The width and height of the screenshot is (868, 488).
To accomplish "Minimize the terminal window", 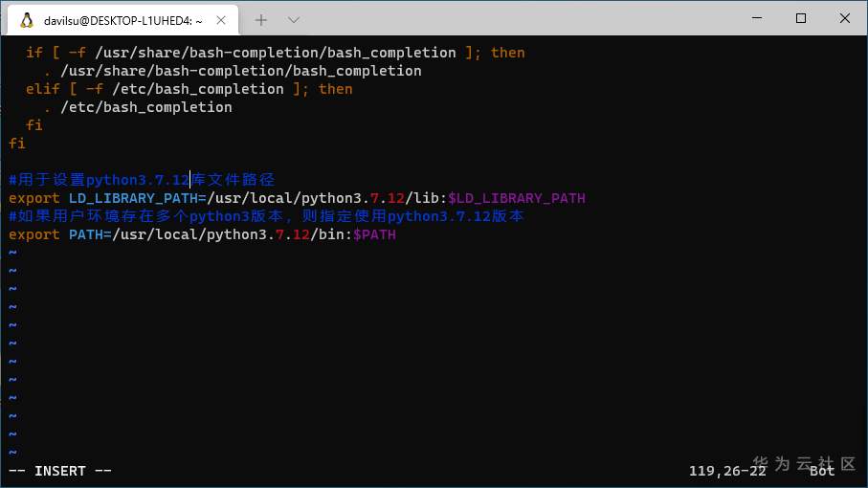I will (x=757, y=18).
